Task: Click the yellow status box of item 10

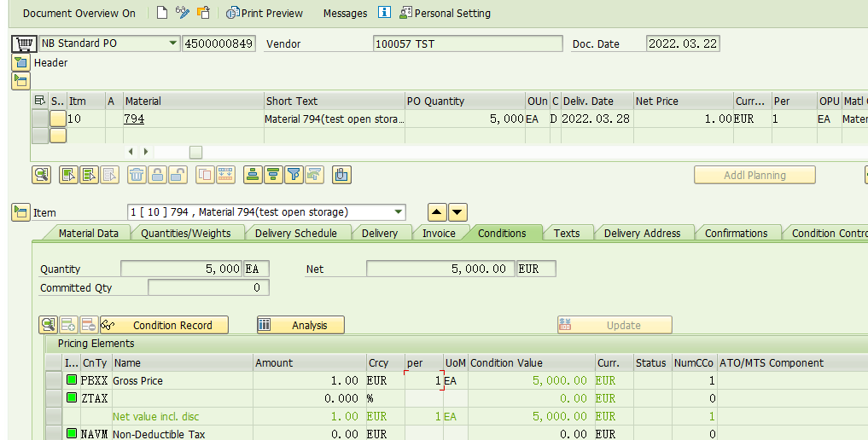Action: tap(58, 119)
